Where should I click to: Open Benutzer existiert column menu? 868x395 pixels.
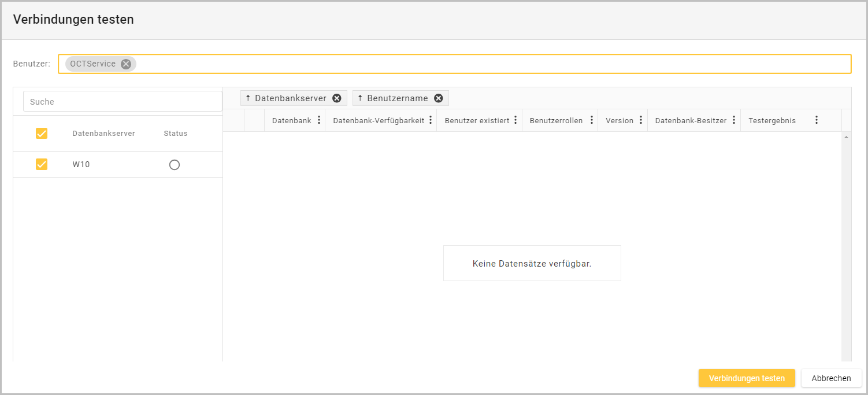click(x=515, y=120)
